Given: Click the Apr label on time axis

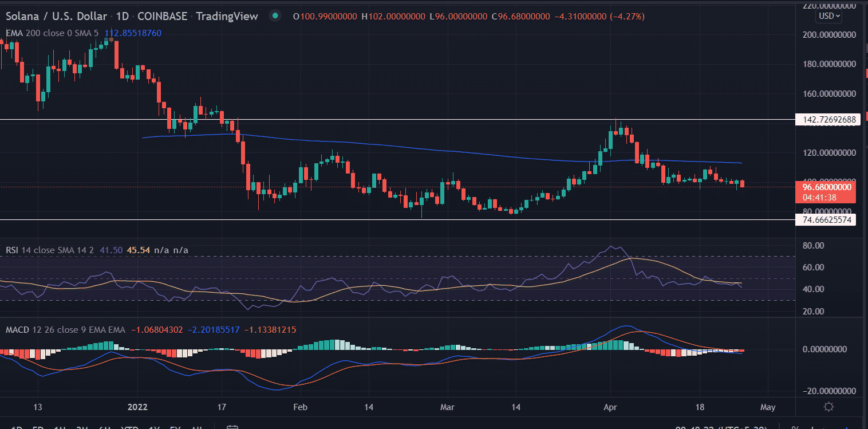Looking at the screenshot, I should pos(611,407).
